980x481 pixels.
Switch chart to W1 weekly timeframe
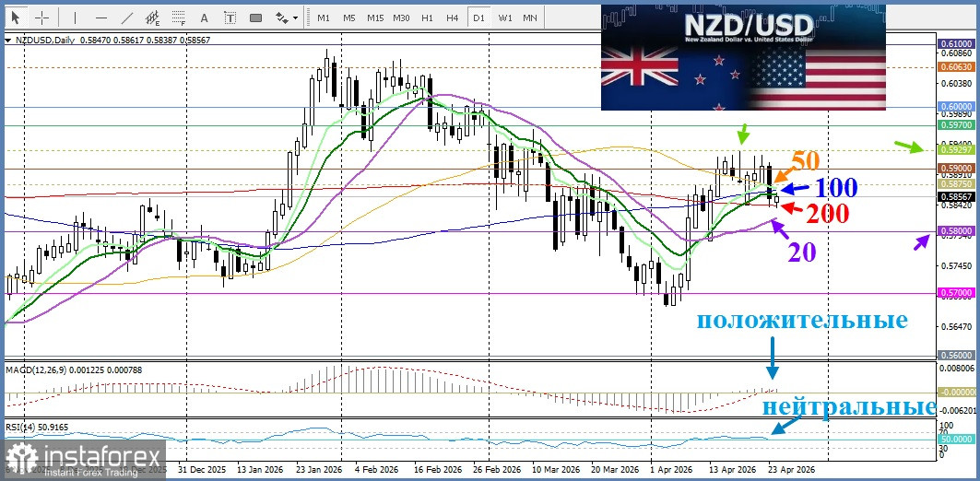coord(504,18)
